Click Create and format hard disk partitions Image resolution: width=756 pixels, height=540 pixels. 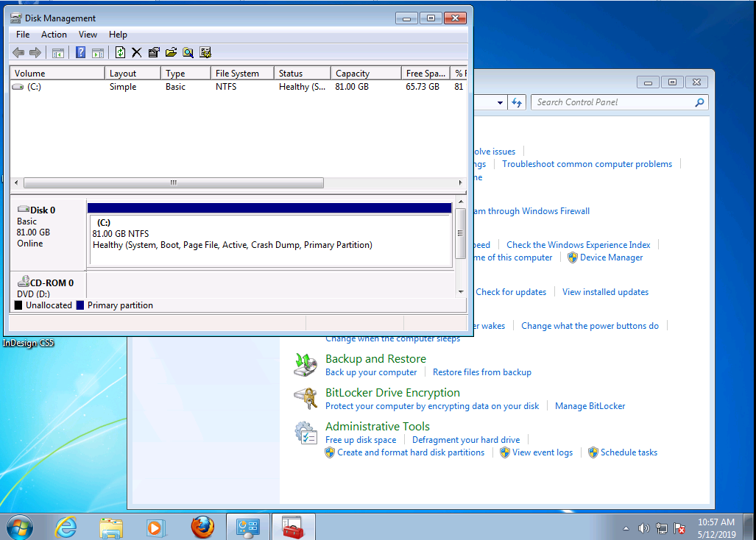[411, 452]
